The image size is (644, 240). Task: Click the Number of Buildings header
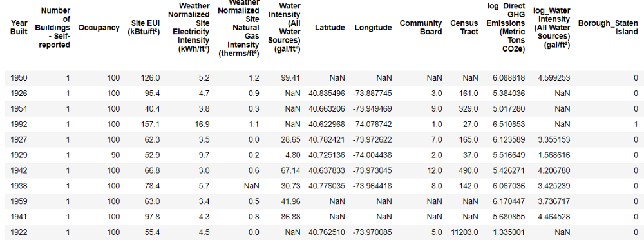pyautogui.click(x=55, y=27)
